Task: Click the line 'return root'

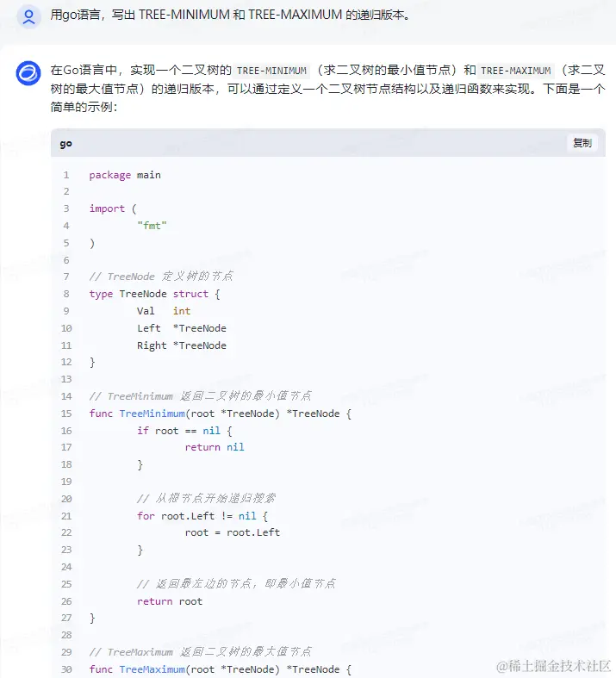Action: coord(170,601)
